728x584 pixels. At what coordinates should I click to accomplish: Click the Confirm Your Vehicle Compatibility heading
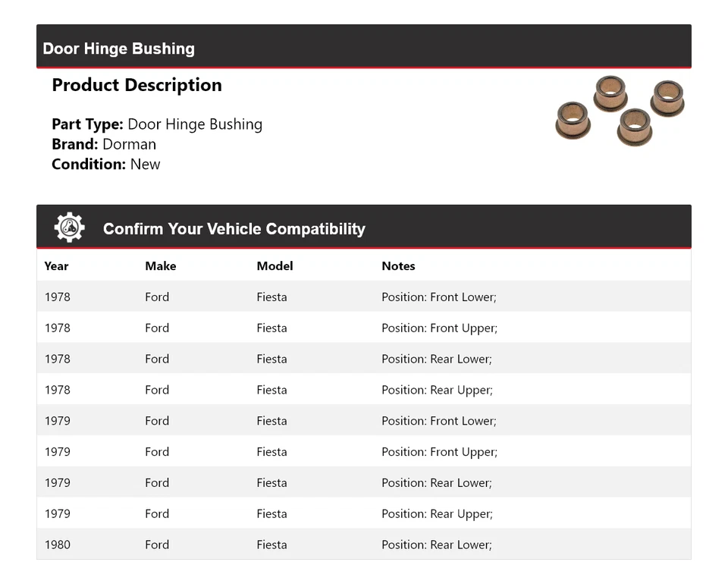[234, 229]
